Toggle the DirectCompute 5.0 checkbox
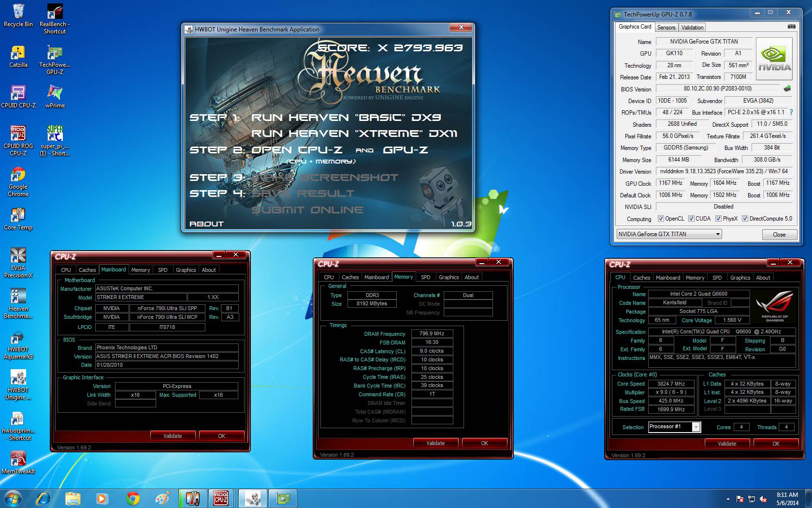This screenshot has width=812, height=508. pyautogui.click(x=745, y=219)
